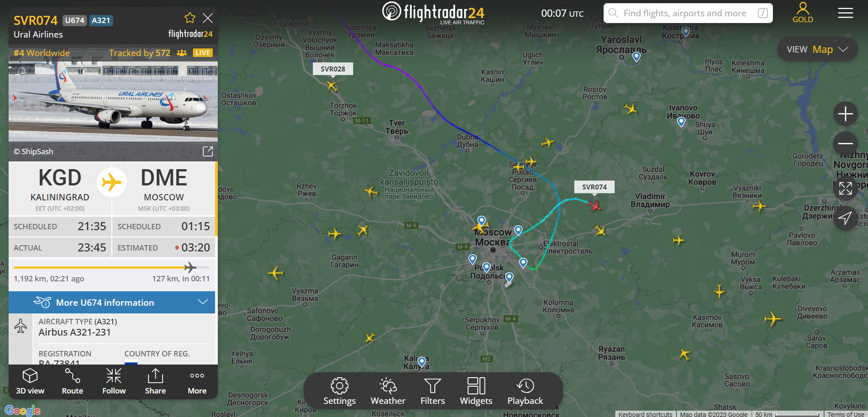Open the Widgets menu

pyautogui.click(x=476, y=392)
